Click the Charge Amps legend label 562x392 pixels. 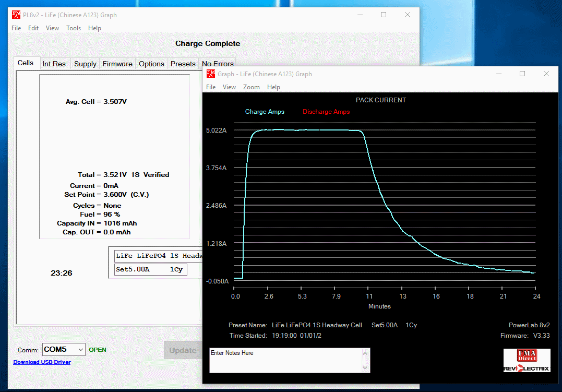[265, 112]
